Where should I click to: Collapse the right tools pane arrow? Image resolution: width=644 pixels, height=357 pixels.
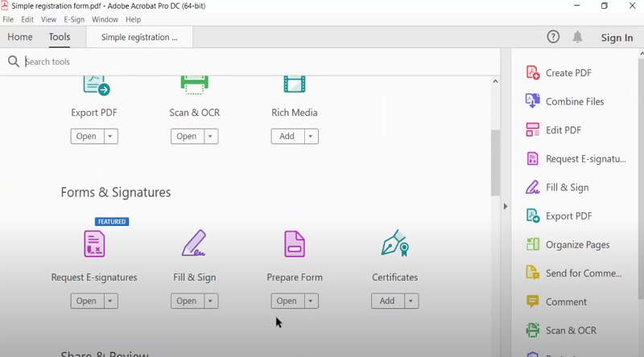tap(506, 207)
